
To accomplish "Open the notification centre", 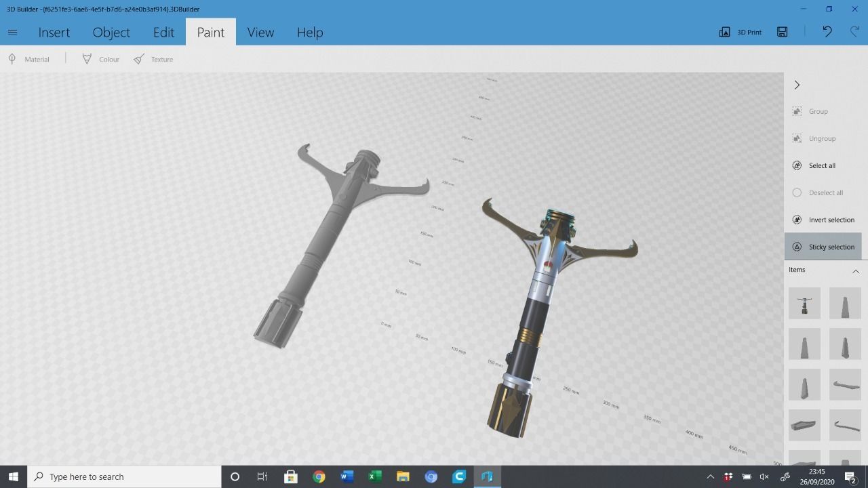I will pos(850,476).
